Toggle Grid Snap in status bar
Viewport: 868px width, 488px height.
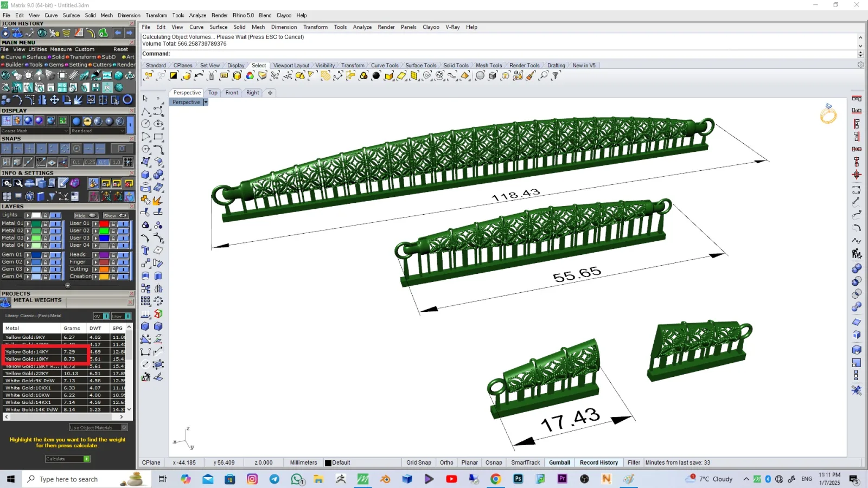coord(419,463)
